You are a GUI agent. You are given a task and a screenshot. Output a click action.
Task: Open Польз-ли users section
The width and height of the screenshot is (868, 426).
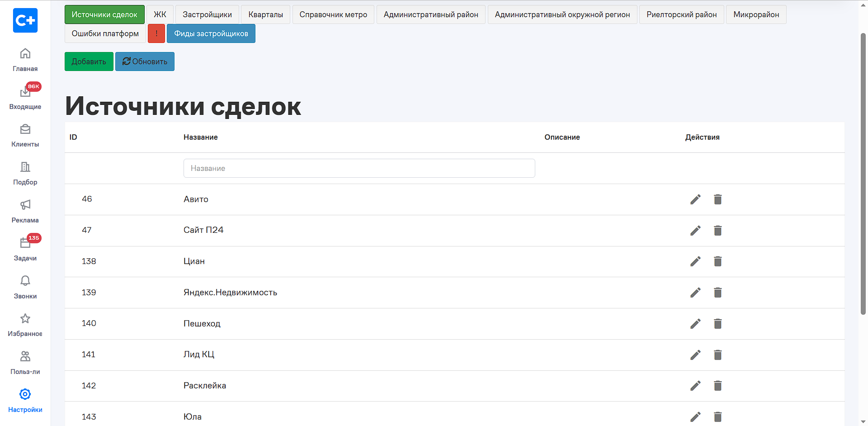tap(25, 363)
